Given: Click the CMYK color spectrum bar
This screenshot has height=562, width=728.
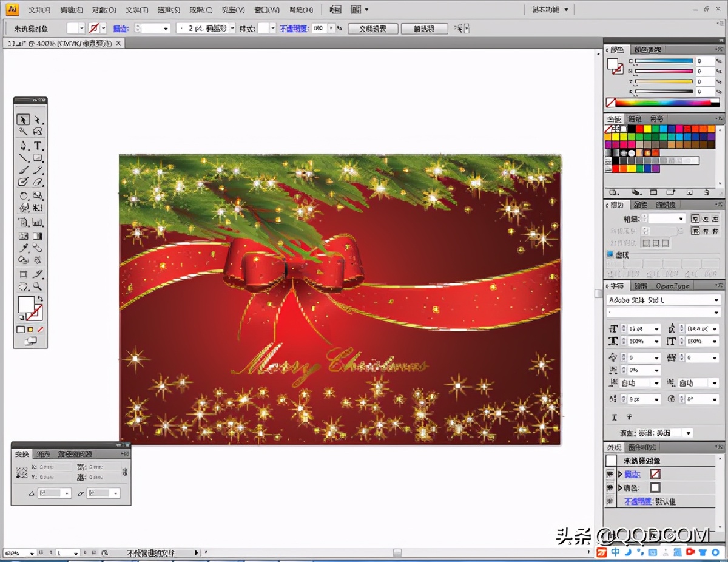Looking at the screenshot, I should point(664,103).
